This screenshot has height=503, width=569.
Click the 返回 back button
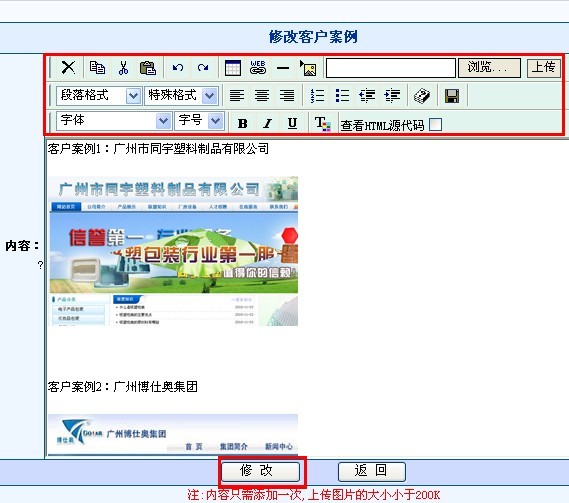point(372,471)
